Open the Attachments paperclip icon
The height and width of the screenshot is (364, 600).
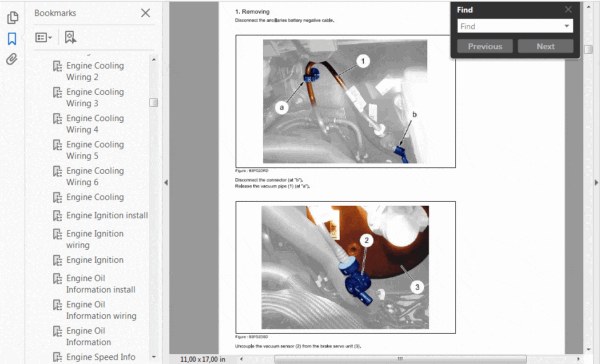coord(12,59)
